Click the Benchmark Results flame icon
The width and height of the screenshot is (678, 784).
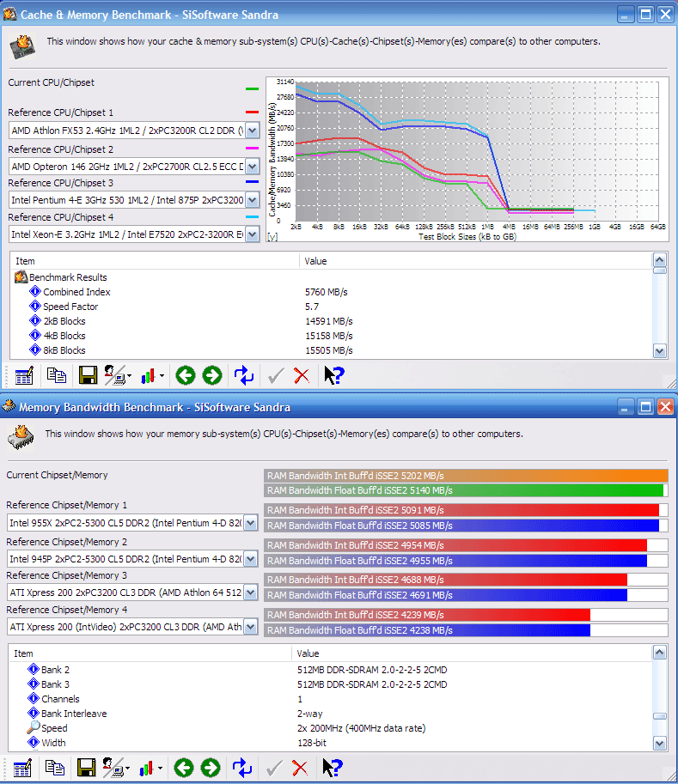pos(21,277)
